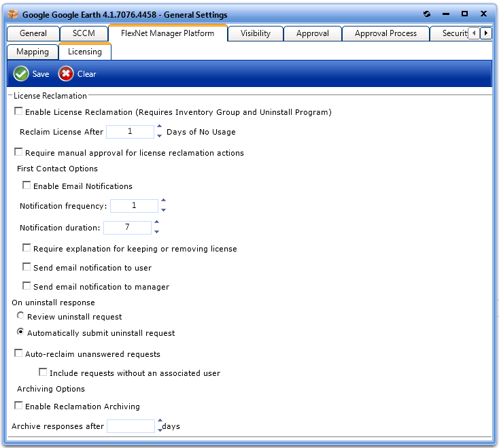This screenshot has width=499, height=448.
Task: Click 'Archiving Options' label
Action: pyautogui.click(x=51, y=389)
